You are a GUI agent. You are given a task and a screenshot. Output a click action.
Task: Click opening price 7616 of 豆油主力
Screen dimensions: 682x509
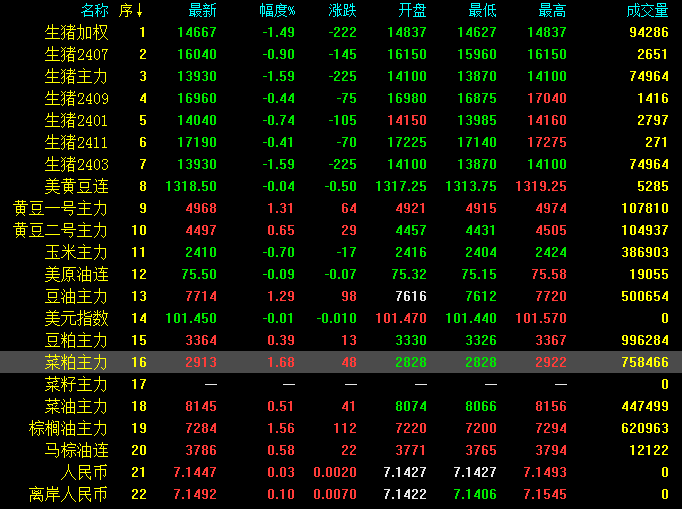[411, 296]
